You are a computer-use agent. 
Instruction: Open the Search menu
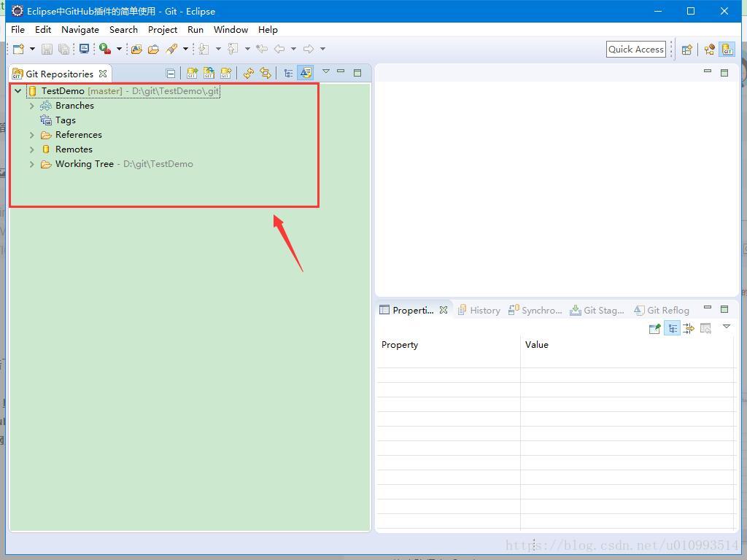pyautogui.click(x=123, y=29)
